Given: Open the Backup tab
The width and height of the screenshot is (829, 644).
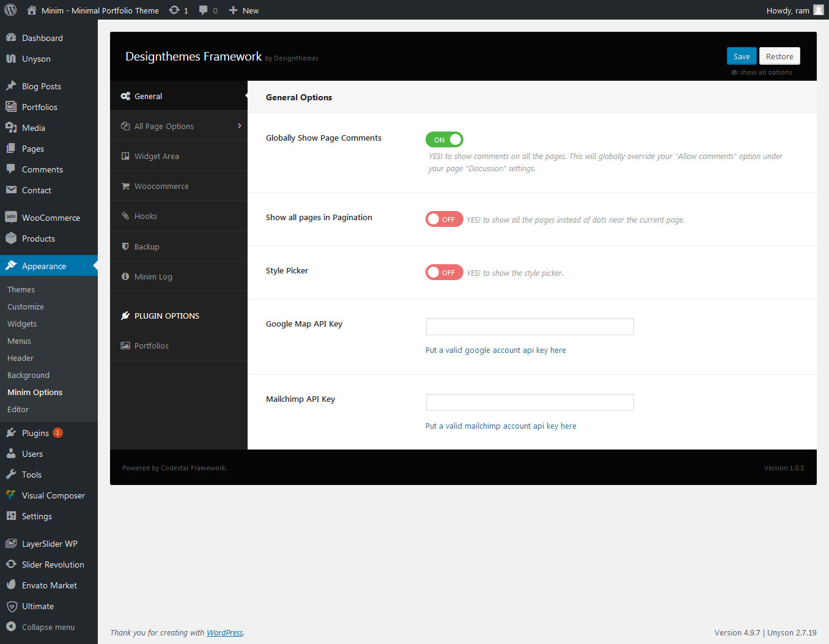Looking at the screenshot, I should coord(179,246).
